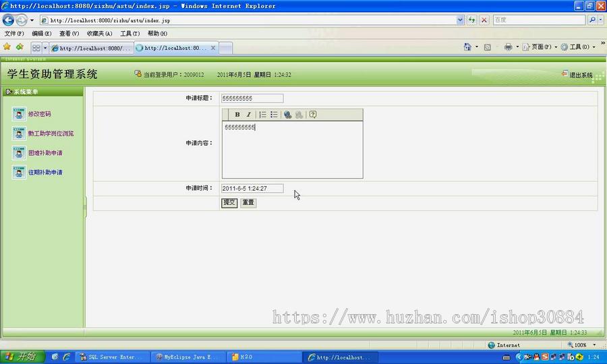Screen dimensions: 607x364
Task: Expand the Quick Tabs dropdown arrow
Action: coord(45,48)
